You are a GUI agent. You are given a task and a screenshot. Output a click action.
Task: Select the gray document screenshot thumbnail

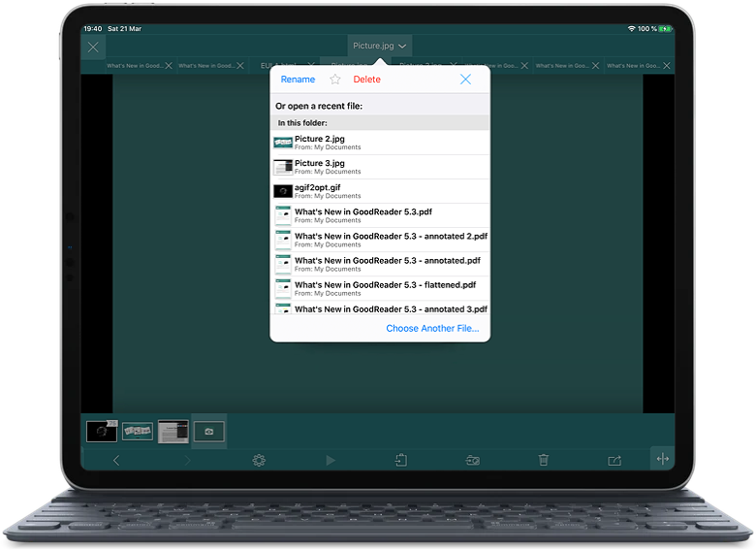pyautogui.click(x=173, y=432)
